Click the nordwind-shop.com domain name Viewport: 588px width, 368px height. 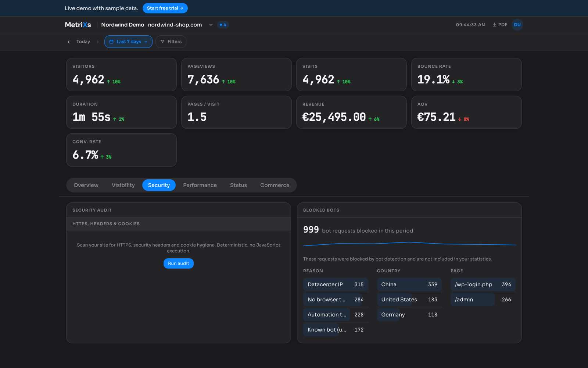(x=175, y=25)
